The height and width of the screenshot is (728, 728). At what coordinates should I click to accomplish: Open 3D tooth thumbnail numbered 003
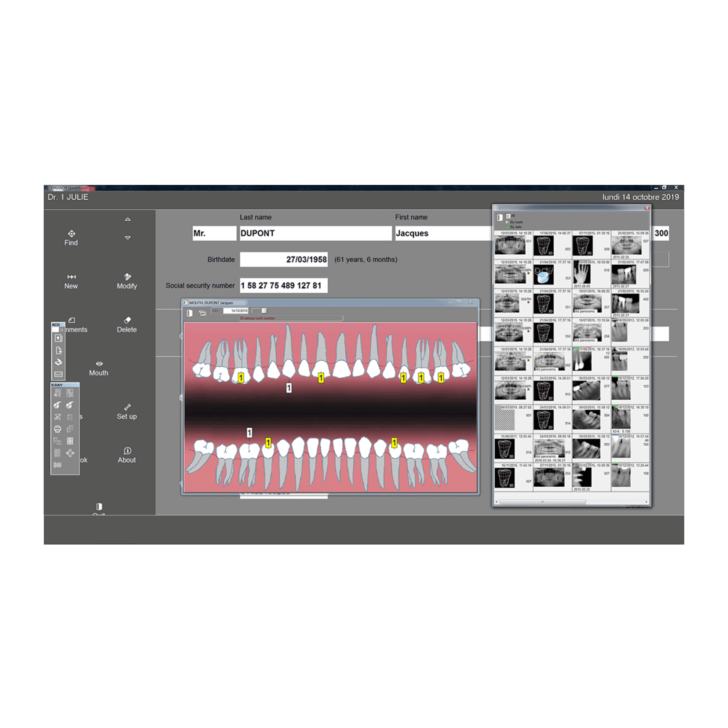(x=544, y=245)
